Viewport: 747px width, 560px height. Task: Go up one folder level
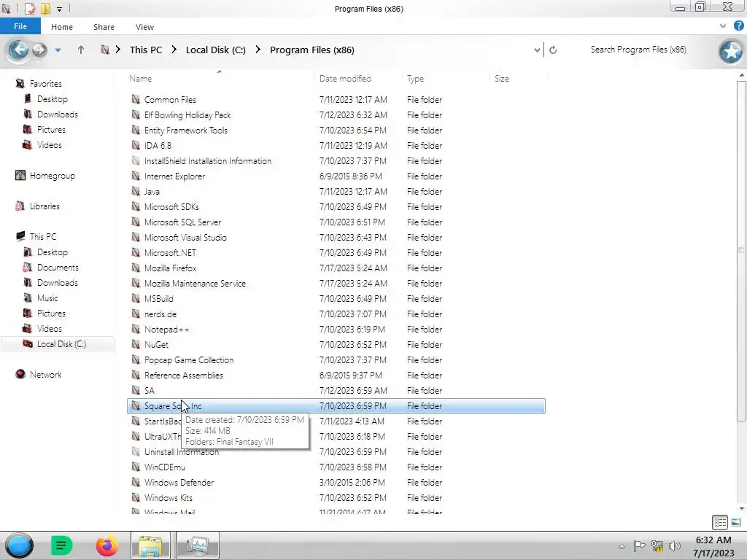click(x=80, y=50)
